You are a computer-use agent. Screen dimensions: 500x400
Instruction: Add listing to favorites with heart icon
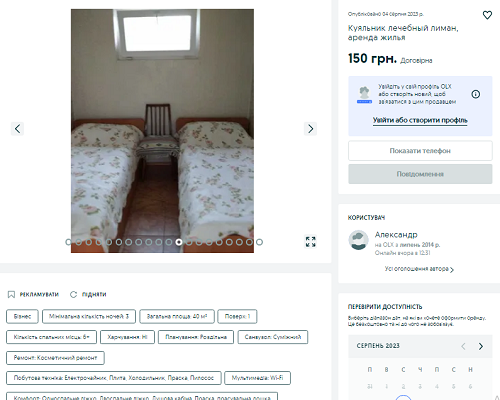point(487,15)
